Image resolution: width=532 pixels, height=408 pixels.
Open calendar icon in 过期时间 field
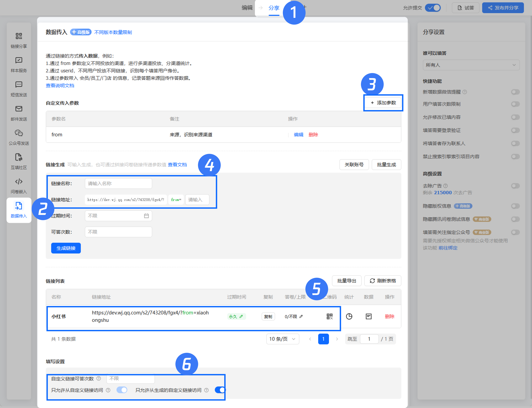146,216
